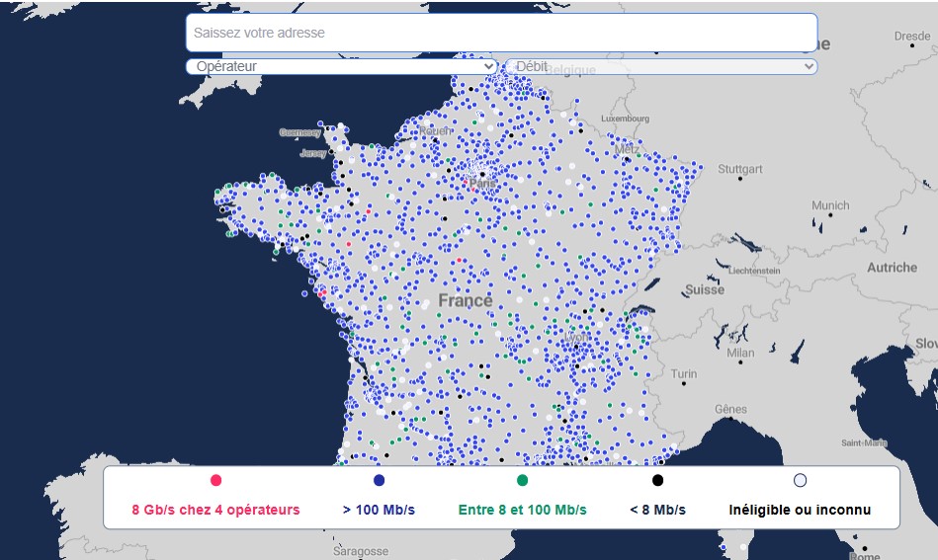Click the Paris label on the map
Viewport: 938px width, 560px height.
(x=484, y=184)
